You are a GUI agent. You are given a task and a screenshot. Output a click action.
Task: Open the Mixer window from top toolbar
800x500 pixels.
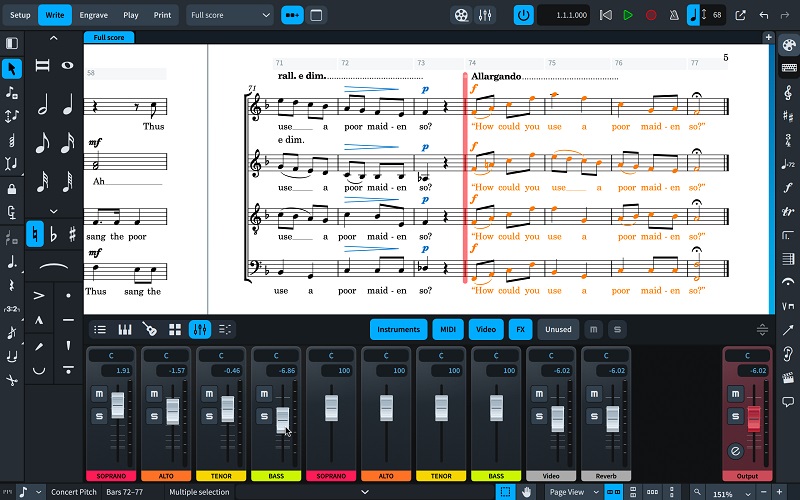click(486, 15)
